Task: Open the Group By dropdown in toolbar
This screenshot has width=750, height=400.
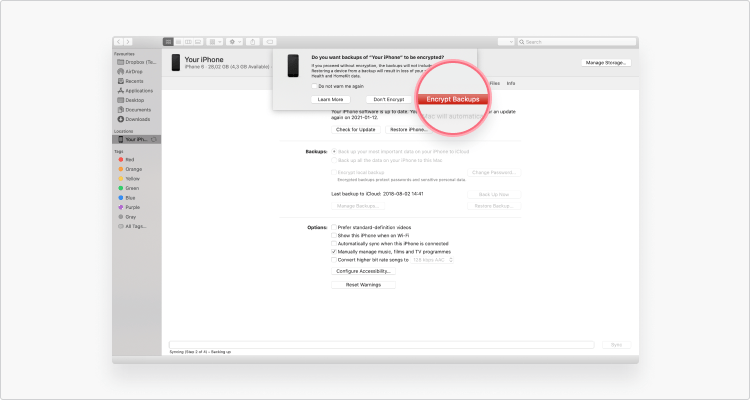Action: coord(214,42)
